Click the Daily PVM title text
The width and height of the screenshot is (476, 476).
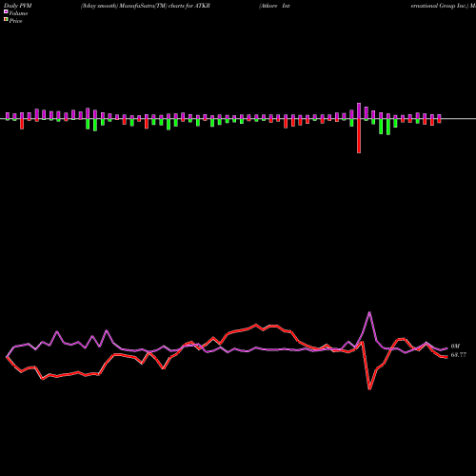click(18, 6)
